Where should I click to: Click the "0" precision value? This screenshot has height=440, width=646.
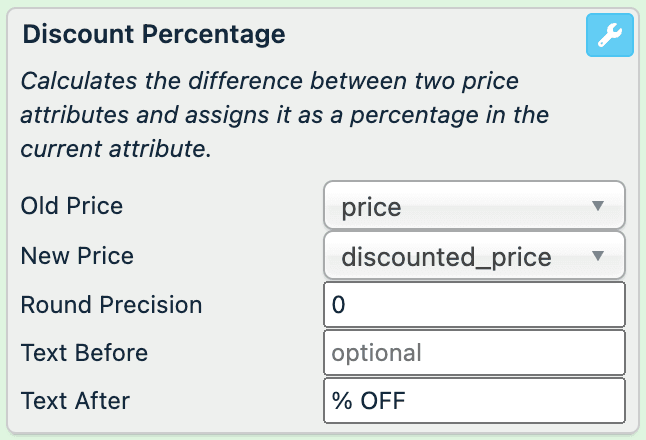[338, 305]
